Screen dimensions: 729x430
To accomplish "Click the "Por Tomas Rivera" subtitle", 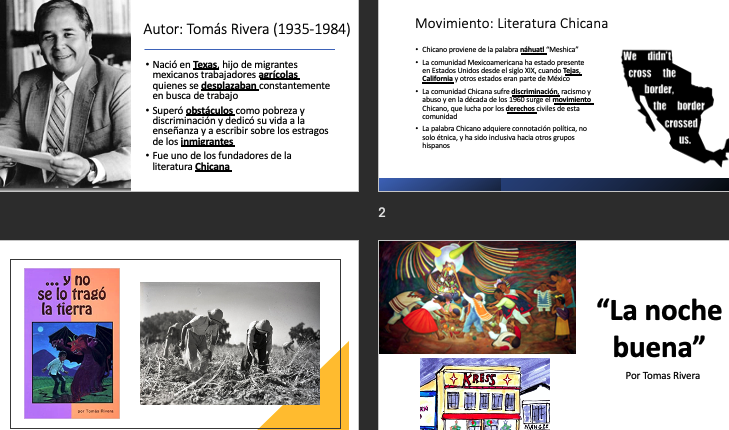I will pyautogui.click(x=663, y=376).
